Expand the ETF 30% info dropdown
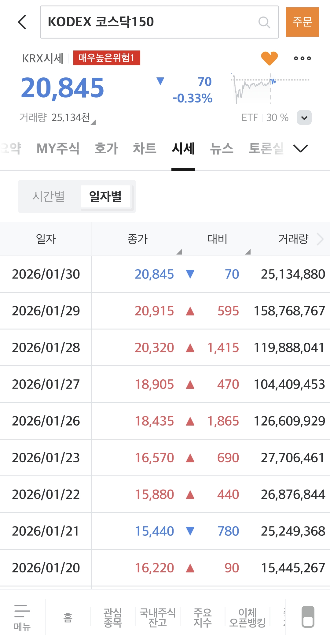Image resolution: width=330 pixels, height=644 pixels. (x=304, y=117)
